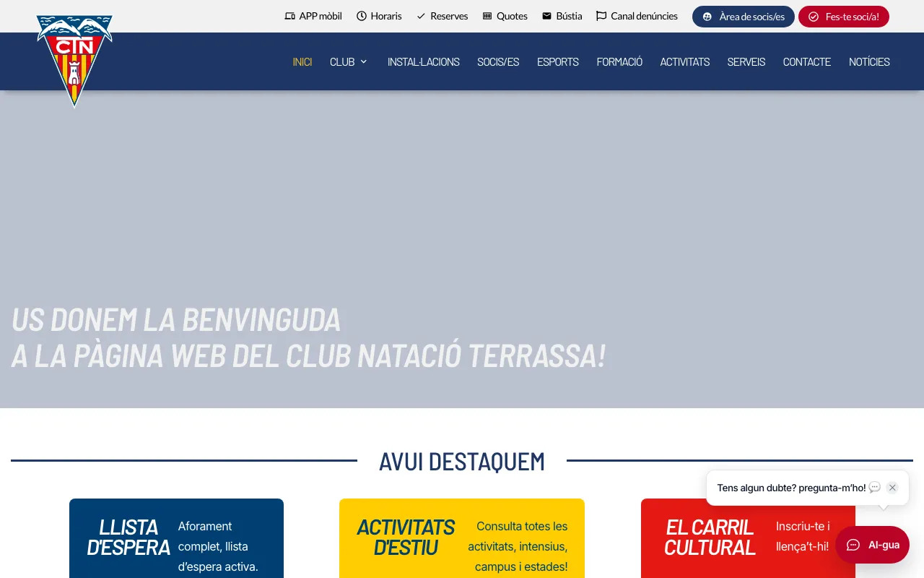The image size is (924, 578).
Task: Click the Reserves checkmark icon
Action: (x=421, y=16)
